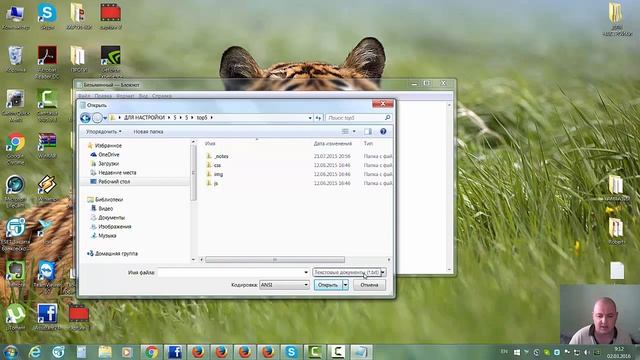The width and height of the screenshot is (640, 360).
Task: Open the Facebook icon on the taskbar
Action: tap(175, 352)
